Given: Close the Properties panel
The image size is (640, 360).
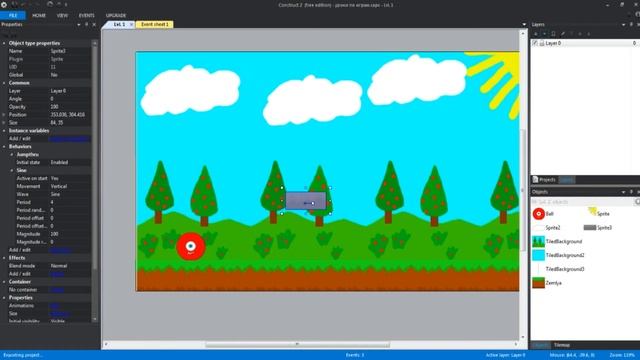Looking at the screenshot, I should [94, 25].
